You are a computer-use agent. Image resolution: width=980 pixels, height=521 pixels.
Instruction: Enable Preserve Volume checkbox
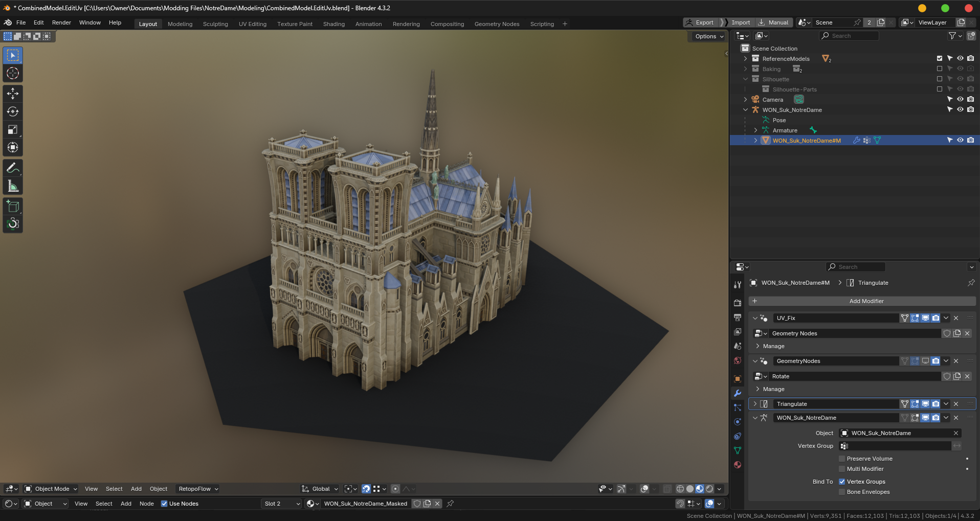click(842, 459)
